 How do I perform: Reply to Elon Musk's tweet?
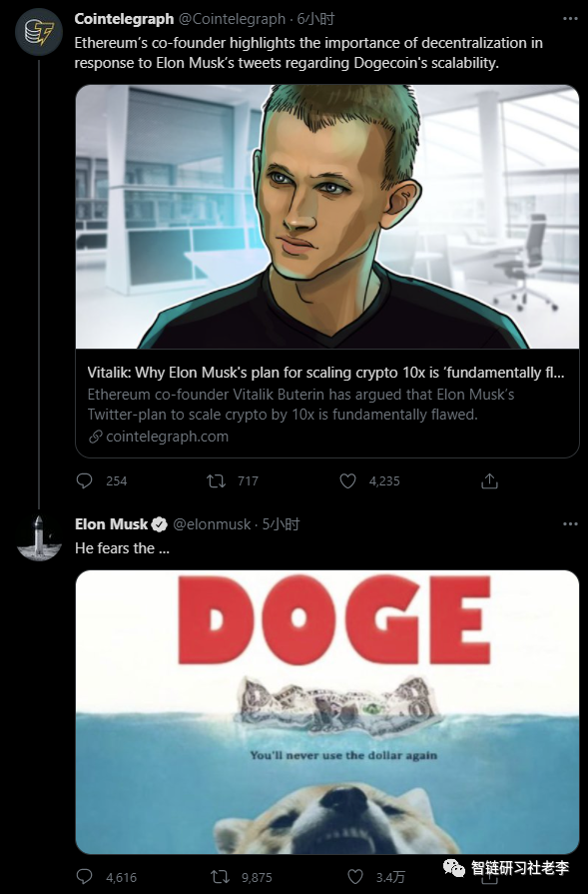[x=84, y=876]
